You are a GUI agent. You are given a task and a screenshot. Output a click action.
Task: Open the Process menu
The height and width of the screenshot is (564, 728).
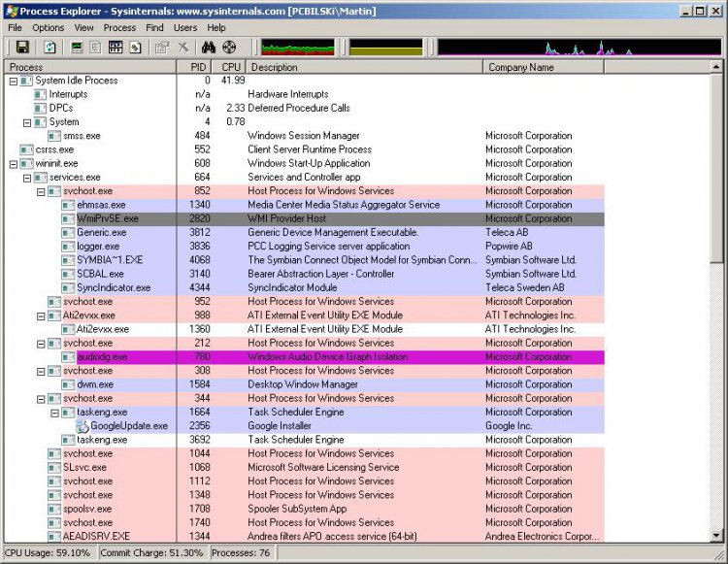[x=119, y=28]
